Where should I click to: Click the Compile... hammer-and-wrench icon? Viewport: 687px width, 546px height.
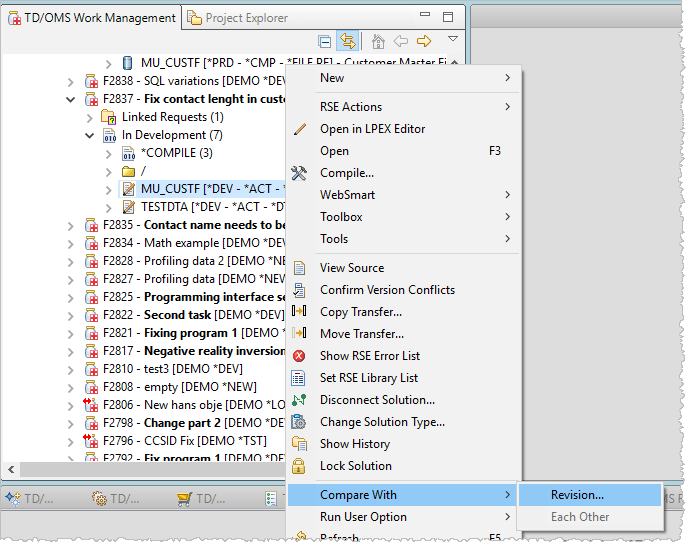point(299,173)
